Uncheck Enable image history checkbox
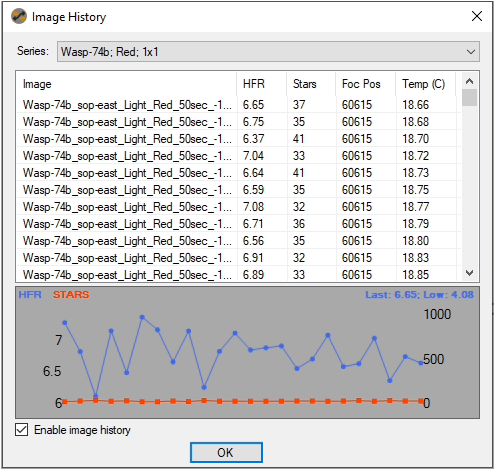This screenshot has width=495, height=470. (x=22, y=430)
